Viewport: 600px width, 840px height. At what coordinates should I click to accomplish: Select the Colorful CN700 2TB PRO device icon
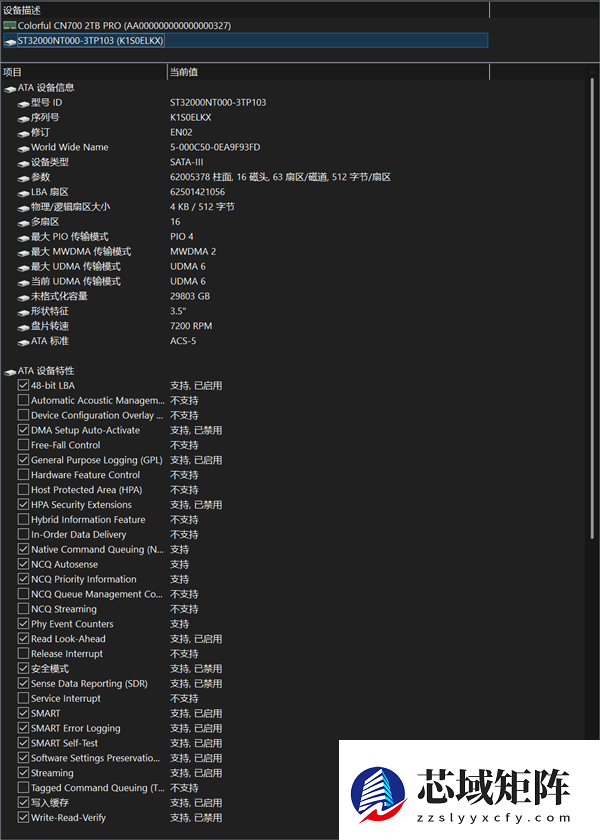click(10, 25)
